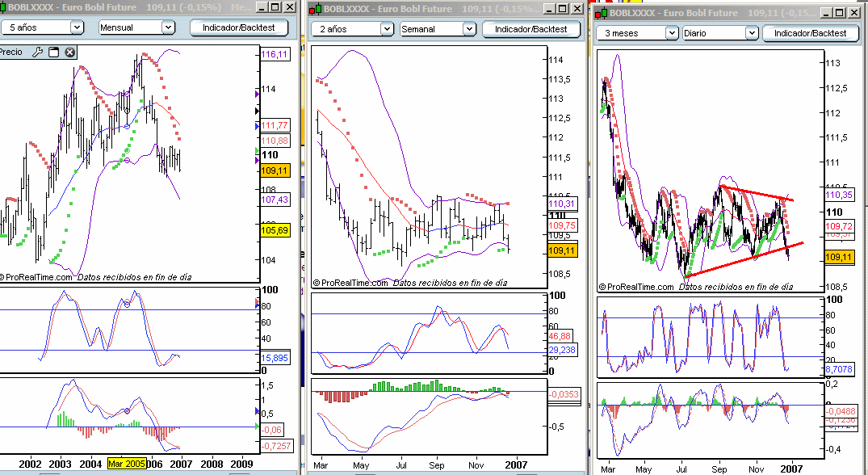The image size is (868, 475).
Task: Click the Precio panel window icon
Action: (x=53, y=53)
